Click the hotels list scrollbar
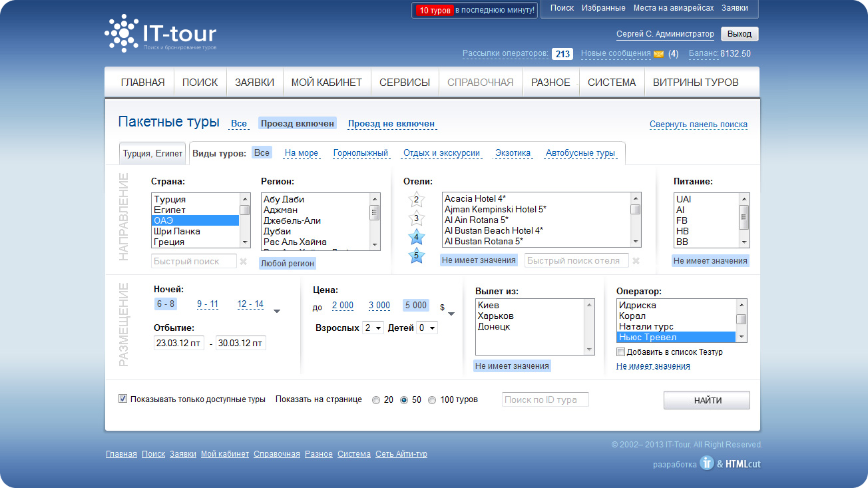The height and width of the screenshot is (488, 868). coord(636,220)
